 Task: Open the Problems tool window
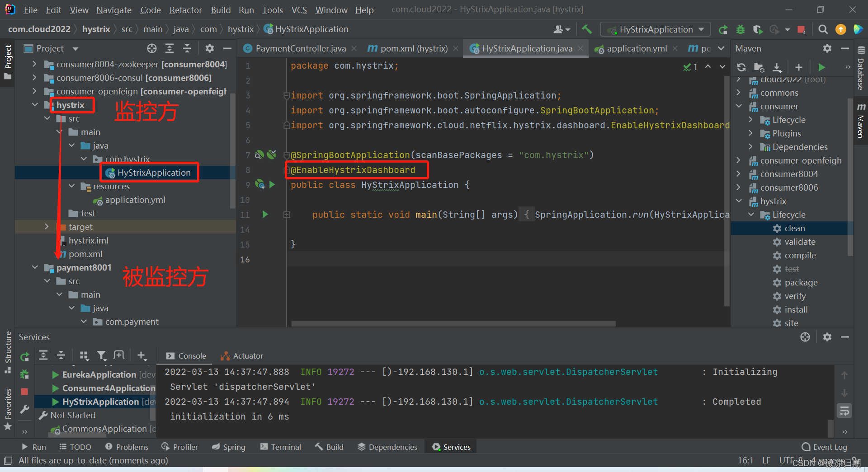[127, 447]
